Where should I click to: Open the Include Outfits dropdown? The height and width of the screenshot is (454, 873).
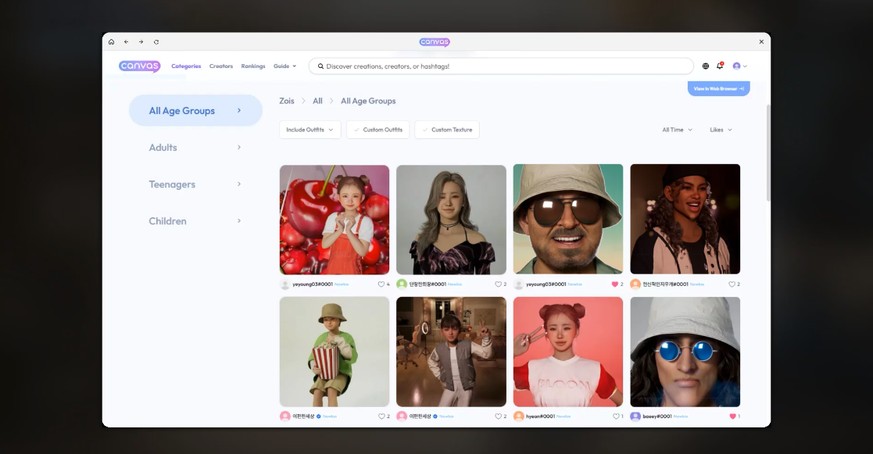coord(310,130)
